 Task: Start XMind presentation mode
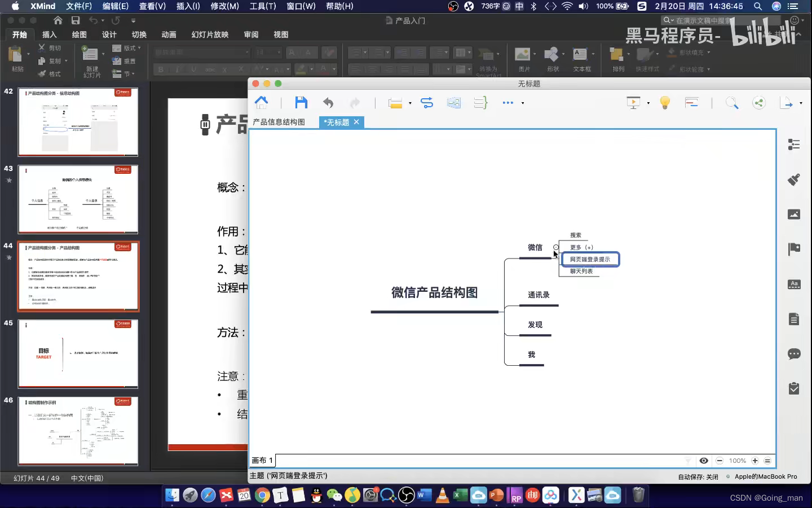pos(634,103)
